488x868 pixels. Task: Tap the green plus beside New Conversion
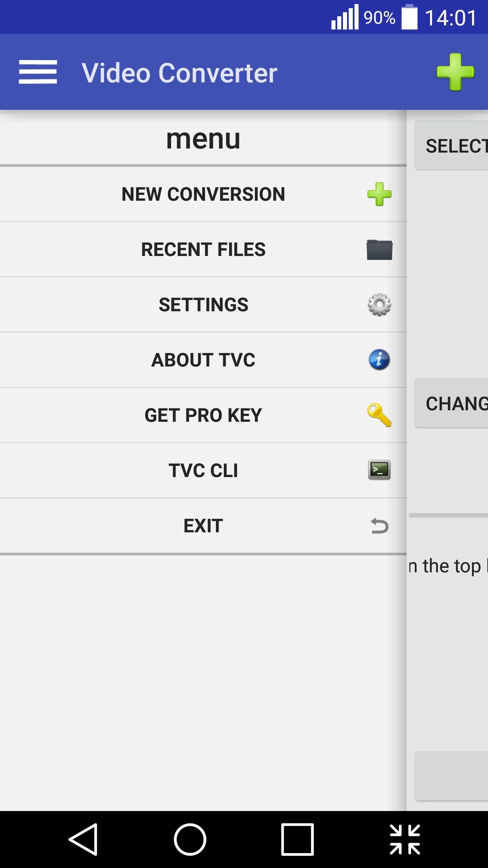coord(380,194)
